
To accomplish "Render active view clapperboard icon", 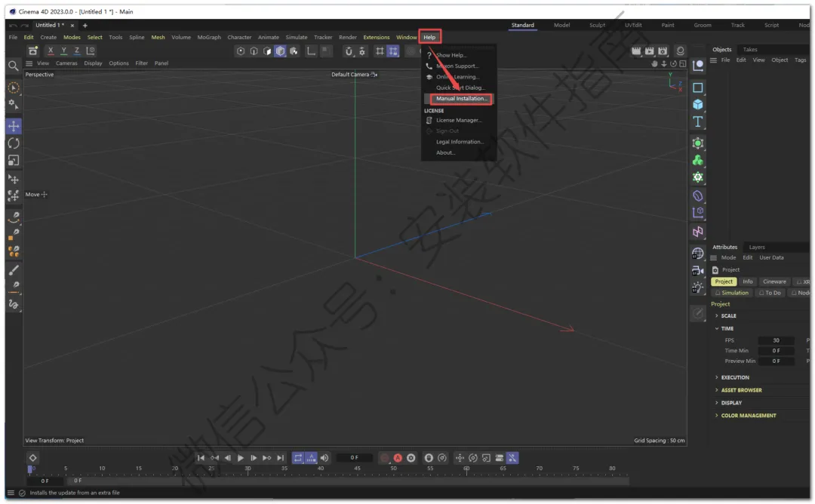I will (x=636, y=51).
